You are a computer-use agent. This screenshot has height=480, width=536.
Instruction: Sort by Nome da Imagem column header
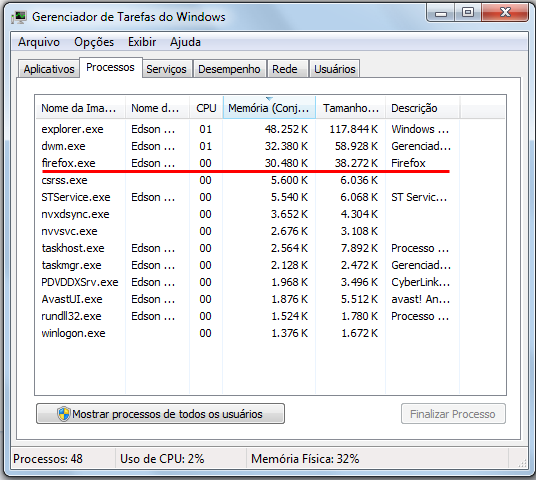point(80,108)
